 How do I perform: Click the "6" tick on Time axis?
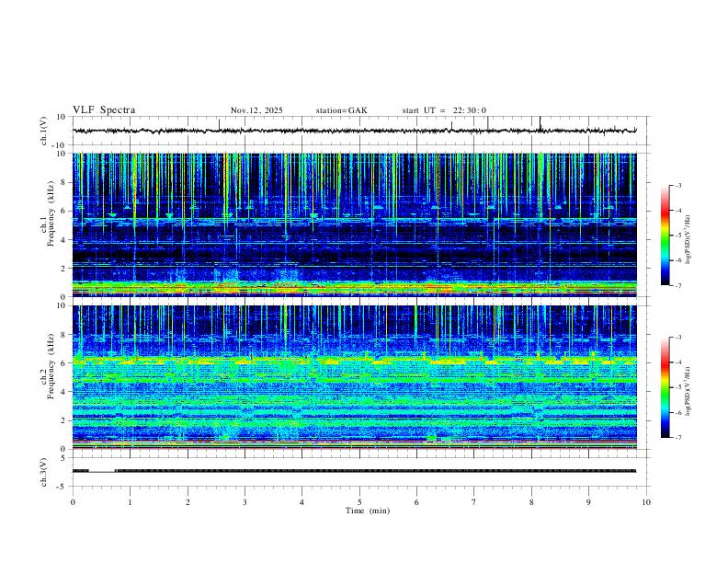(x=416, y=502)
